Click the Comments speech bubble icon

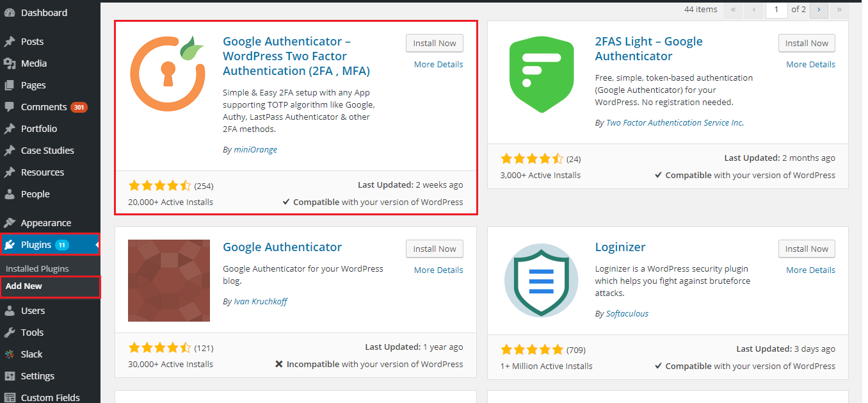click(10, 107)
